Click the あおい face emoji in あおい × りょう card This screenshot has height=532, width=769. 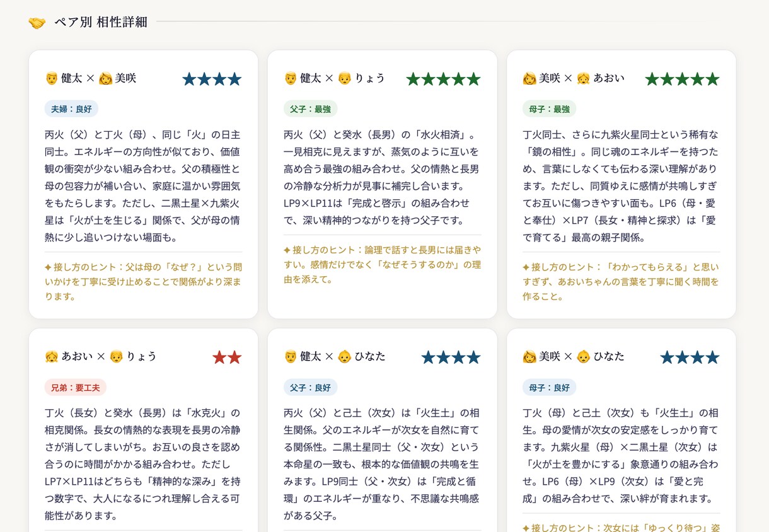pyautogui.click(x=52, y=356)
